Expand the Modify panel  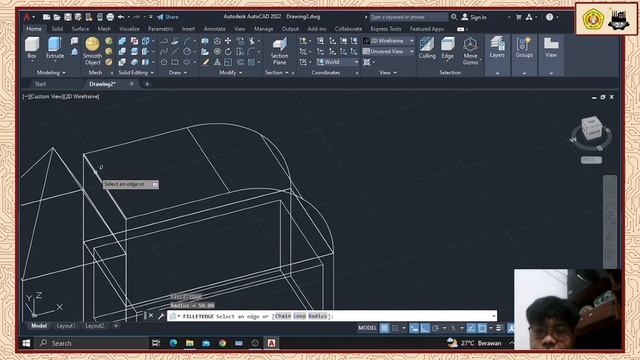pyautogui.click(x=231, y=73)
